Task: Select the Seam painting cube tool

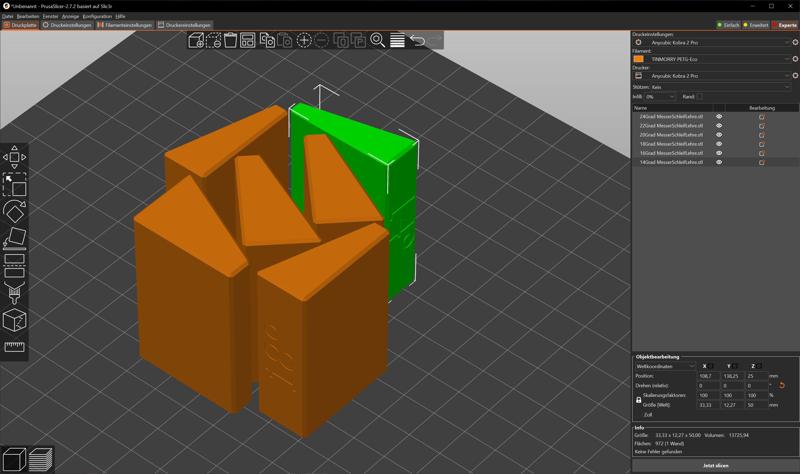Action: (x=14, y=320)
